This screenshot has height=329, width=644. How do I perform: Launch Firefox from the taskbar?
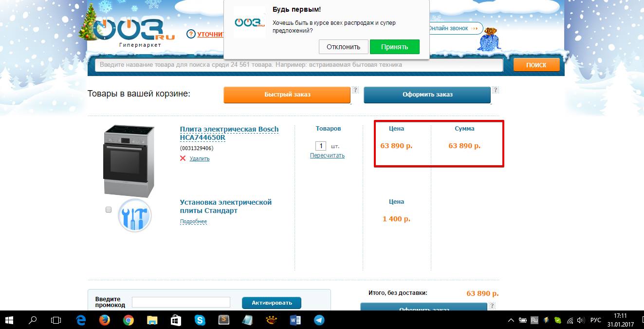pos(104,320)
